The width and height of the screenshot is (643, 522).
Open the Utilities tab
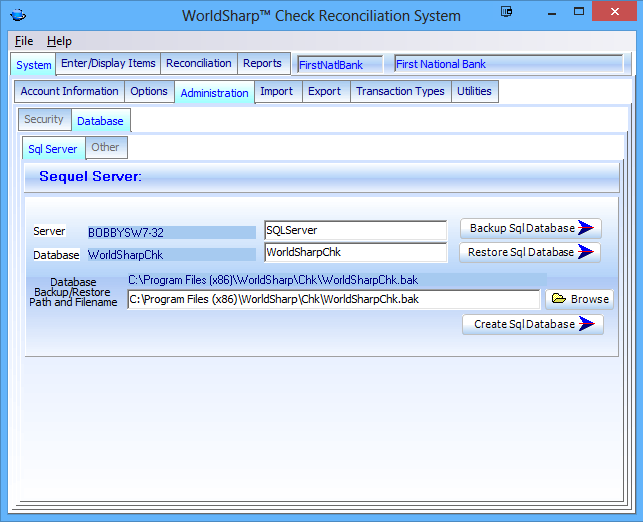click(474, 92)
